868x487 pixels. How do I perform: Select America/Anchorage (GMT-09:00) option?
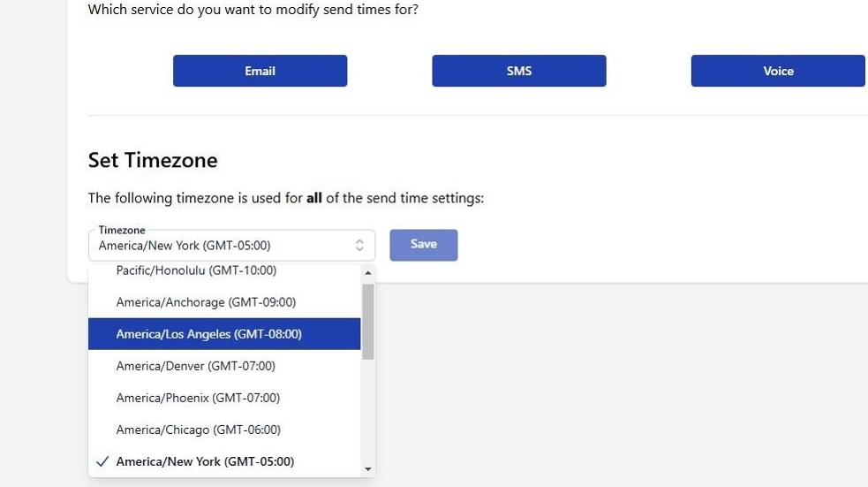[206, 302]
